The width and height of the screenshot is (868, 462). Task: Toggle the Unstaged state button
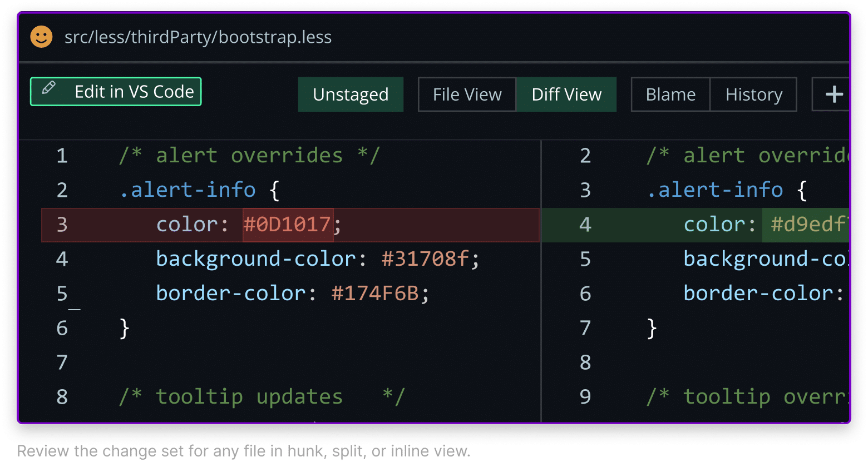point(351,95)
